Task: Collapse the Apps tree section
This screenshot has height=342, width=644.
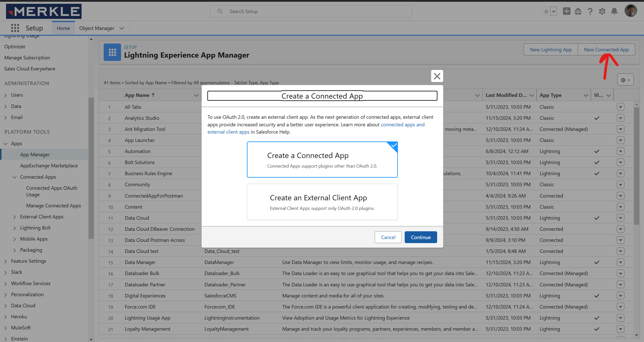Action: point(6,144)
